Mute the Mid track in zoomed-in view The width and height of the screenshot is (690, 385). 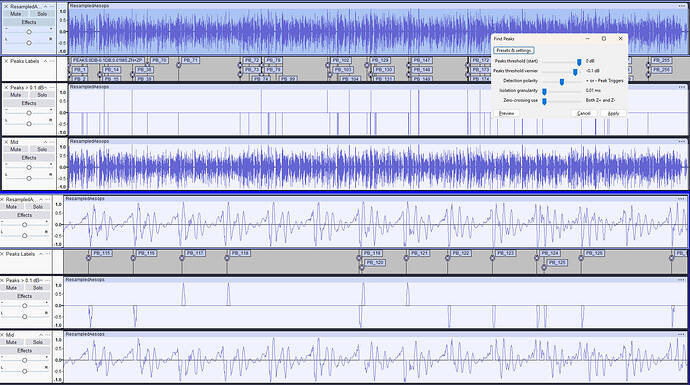tap(11, 342)
